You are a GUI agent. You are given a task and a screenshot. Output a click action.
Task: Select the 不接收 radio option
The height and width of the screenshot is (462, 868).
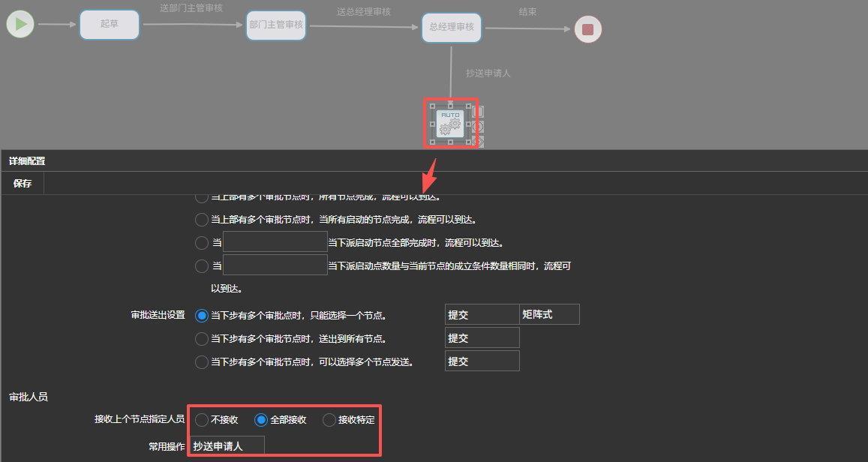(x=202, y=420)
